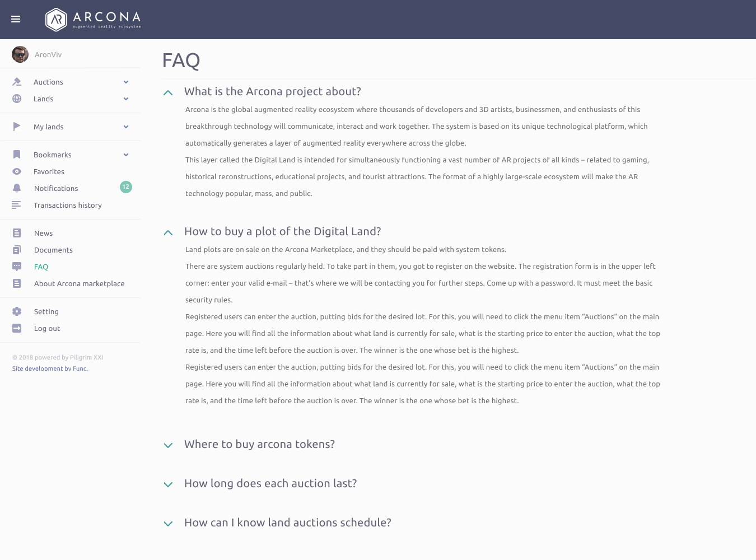The height and width of the screenshot is (560, 756).
Task: Collapse "What is the Arcona project about?"
Action: (x=168, y=92)
